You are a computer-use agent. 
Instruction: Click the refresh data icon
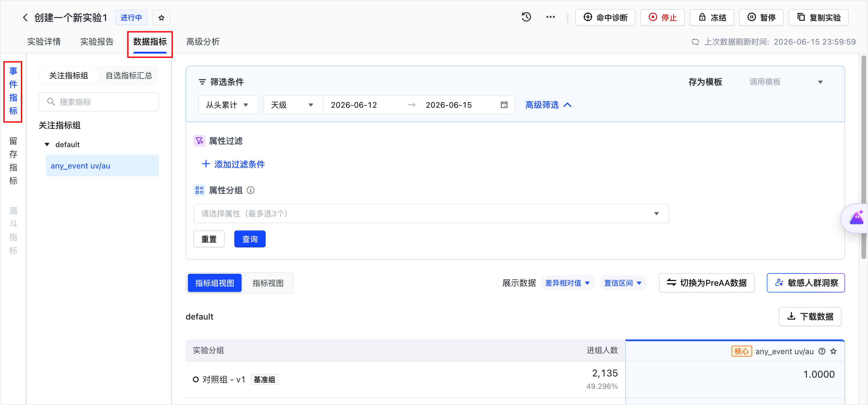pos(695,42)
